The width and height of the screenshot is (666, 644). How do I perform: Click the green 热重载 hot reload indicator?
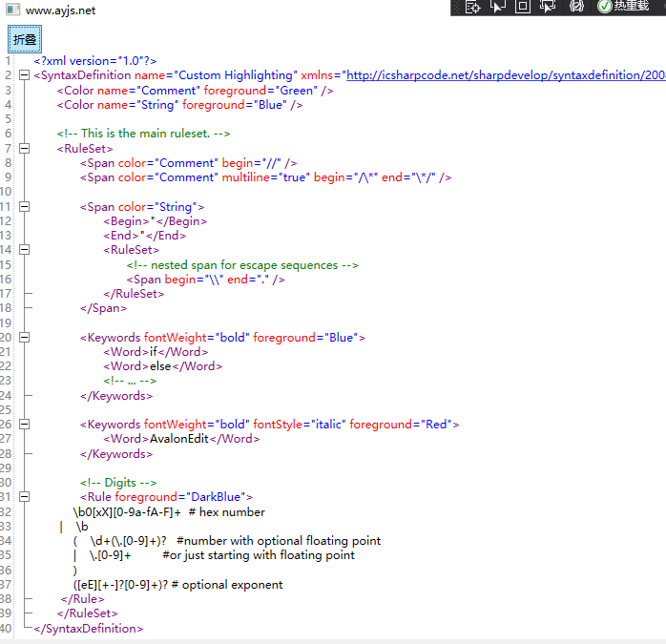[x=623, y=6]
